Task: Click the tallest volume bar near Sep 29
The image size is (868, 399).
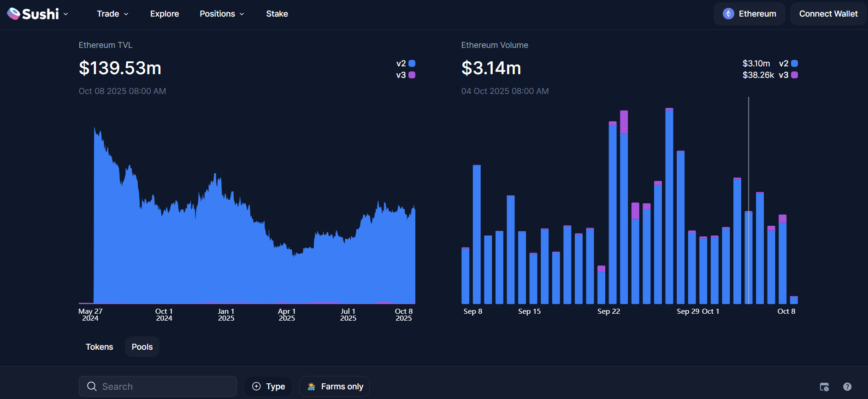Action: 669,207
